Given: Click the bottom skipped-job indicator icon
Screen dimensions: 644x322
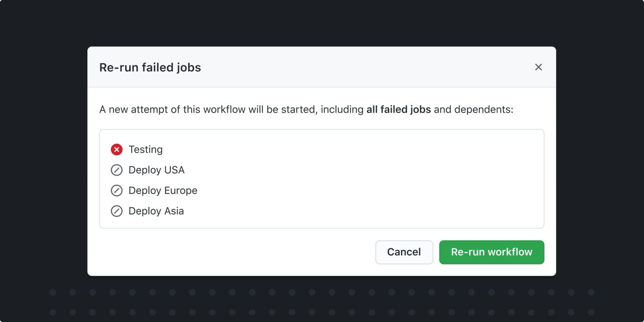Looking at the screenshot, I should point(116,211).
